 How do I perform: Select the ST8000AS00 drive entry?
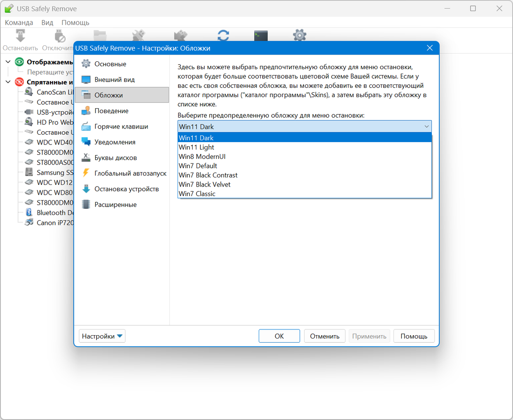click(x=55, y=162)
